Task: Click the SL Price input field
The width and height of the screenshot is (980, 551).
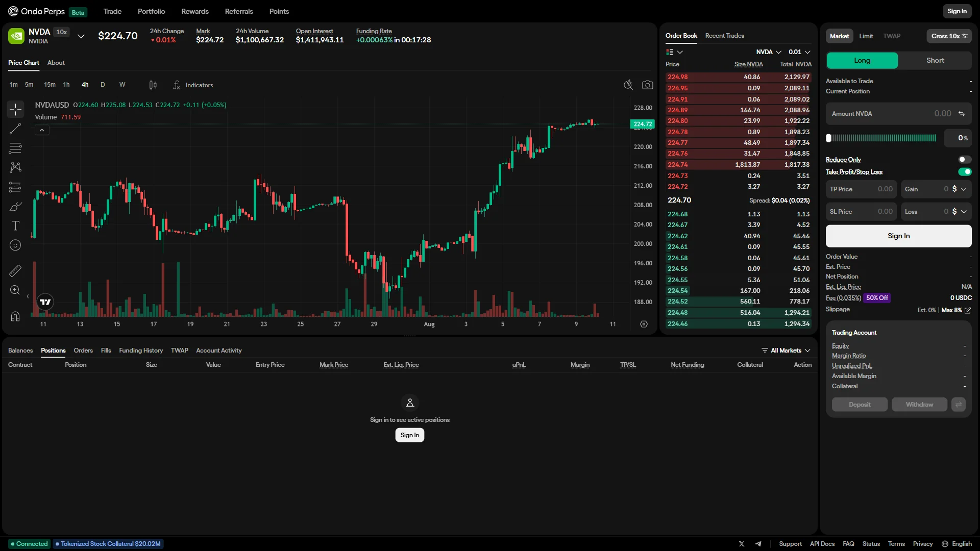Action: coord(861,212)
